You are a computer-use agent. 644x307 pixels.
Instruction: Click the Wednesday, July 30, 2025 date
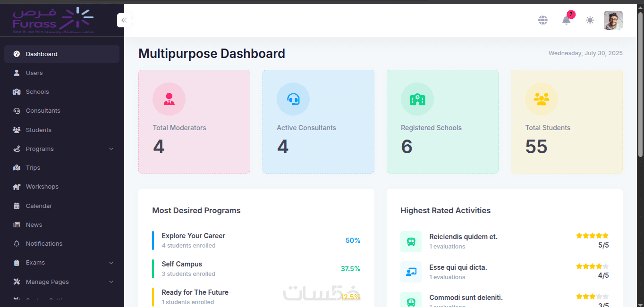coord(585,53)
